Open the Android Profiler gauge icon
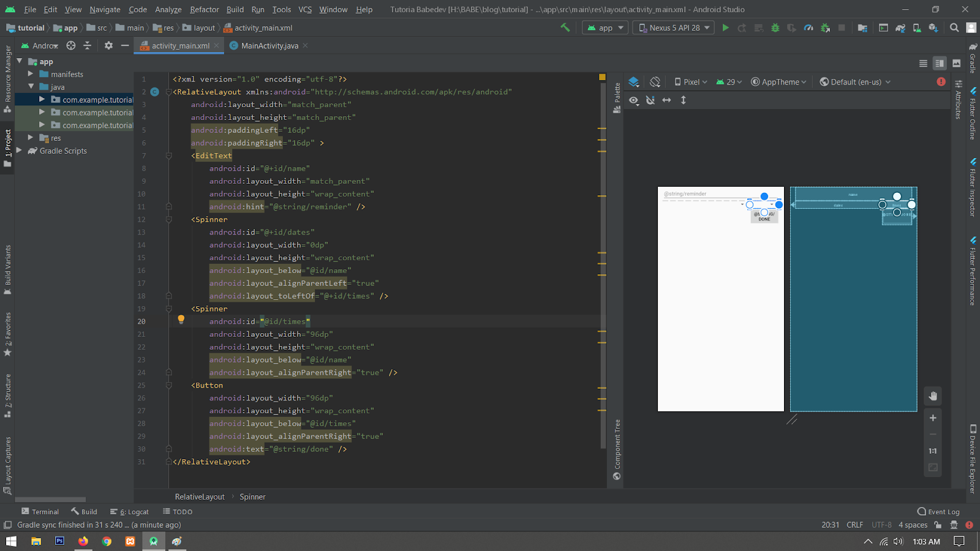This screenshot has width=980, height=551. click(809, 28)
